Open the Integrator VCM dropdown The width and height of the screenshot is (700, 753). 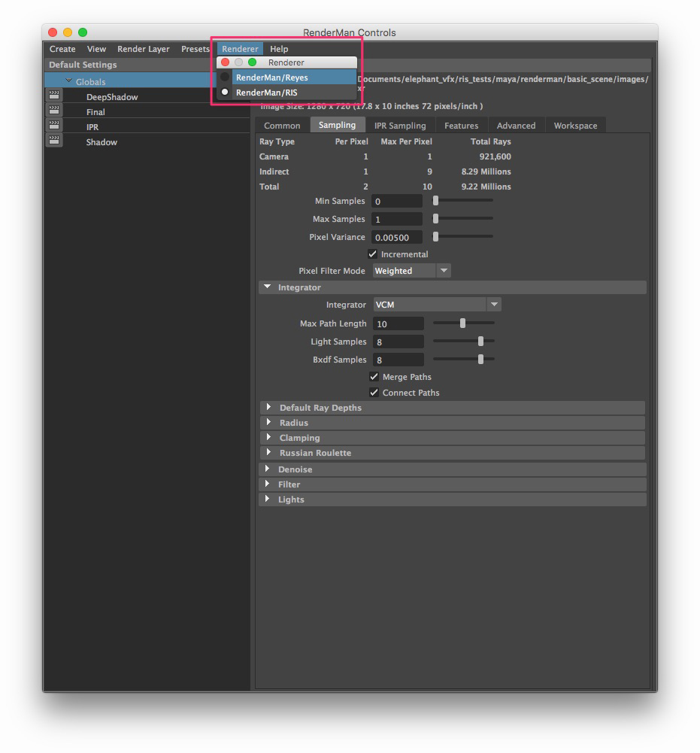[437, 305]
